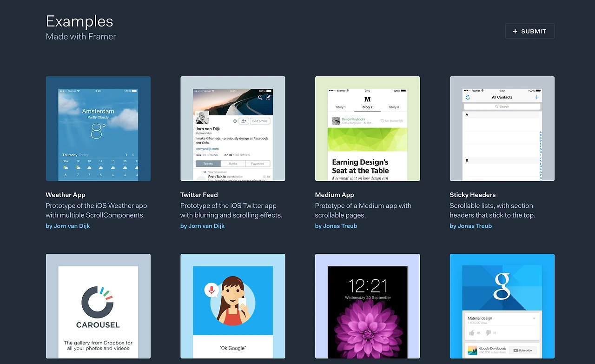Click the thumbs down icon in Material preview

coord(488,332)
